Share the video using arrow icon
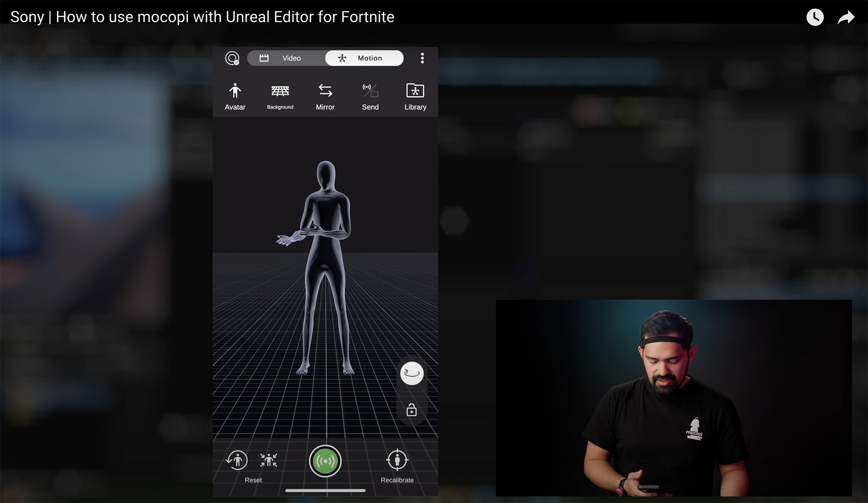Image resolution: width=868 pixels, height=503 pixels. point(846,17)
